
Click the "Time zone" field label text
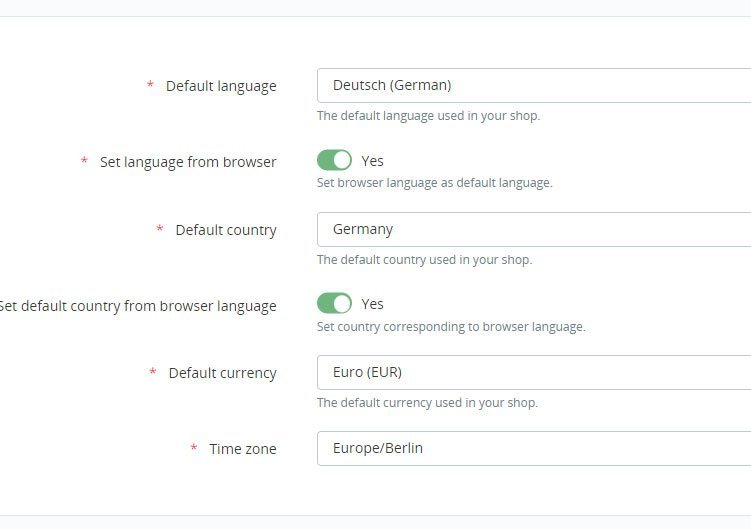243,449
